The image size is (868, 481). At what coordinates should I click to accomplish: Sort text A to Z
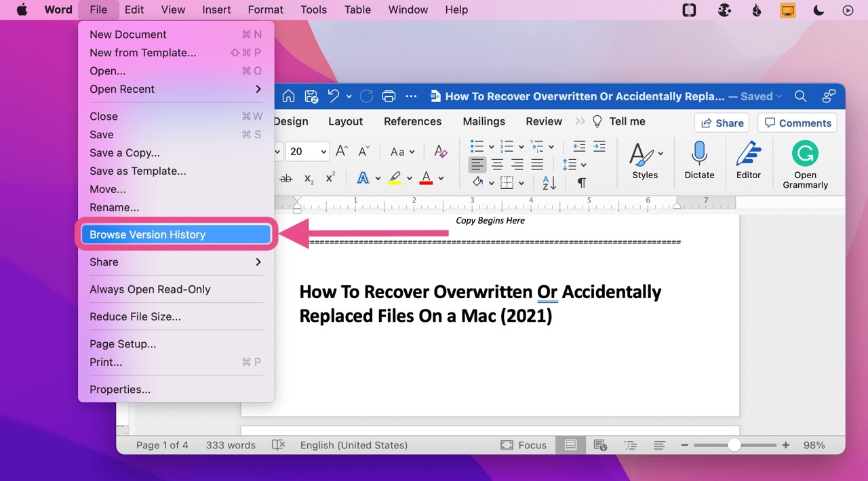(x=549, y=182)
